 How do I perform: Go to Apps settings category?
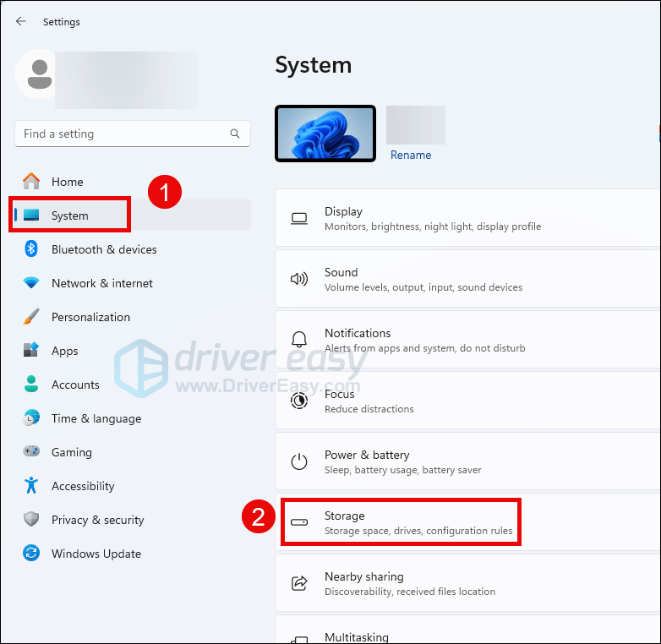coord(64,351)
